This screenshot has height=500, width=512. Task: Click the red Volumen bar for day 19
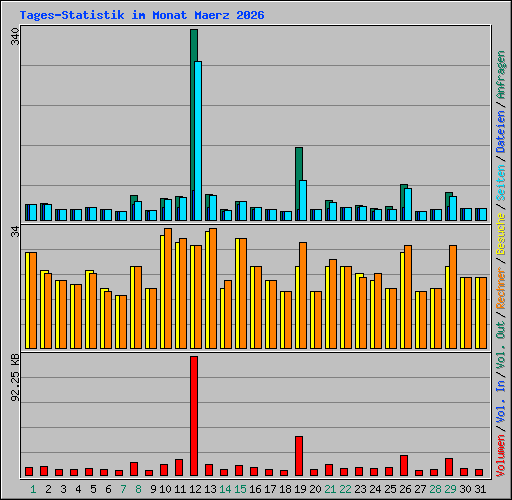[299, 456]
